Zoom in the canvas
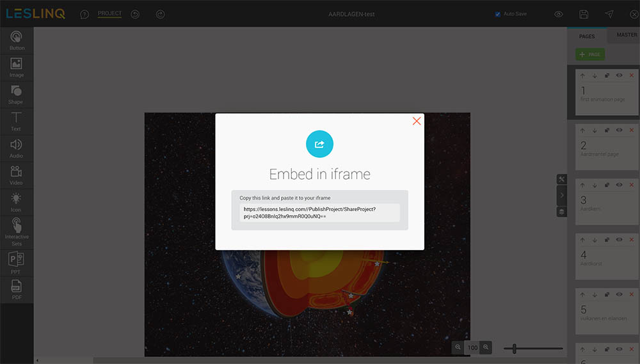640x364 pixels. coord(486,347)
